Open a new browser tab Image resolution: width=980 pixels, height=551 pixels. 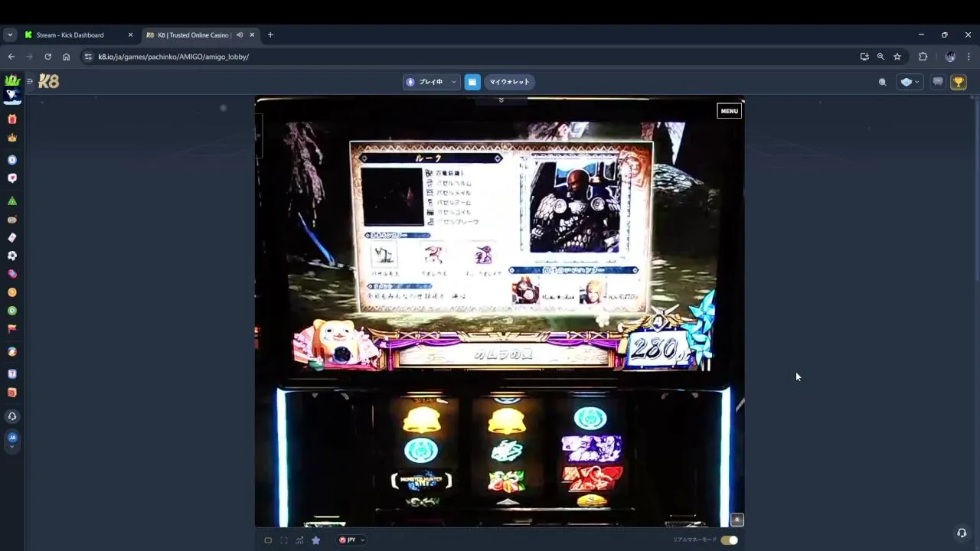click(270, 34)
